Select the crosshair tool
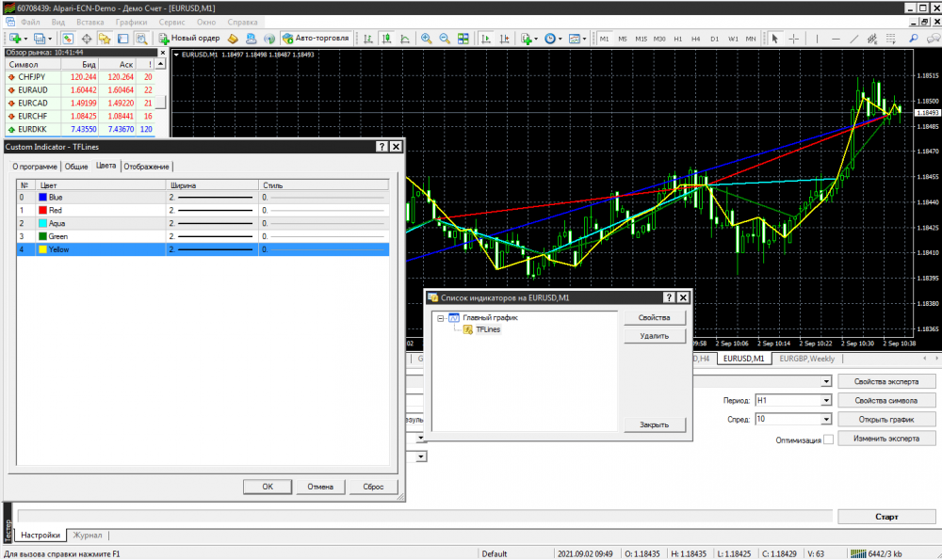Image resolution: width=942 pixels, height=560 pixels. (793, 39)
